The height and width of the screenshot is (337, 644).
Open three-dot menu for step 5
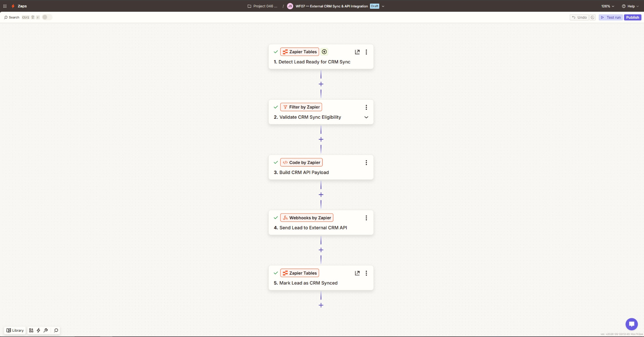[366, 273]
